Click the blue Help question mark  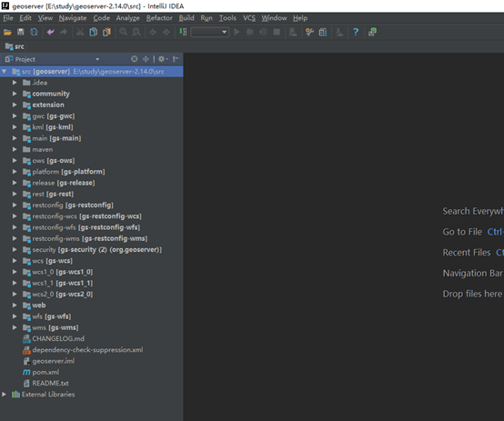pyautogui.click(x=356, y=32)
